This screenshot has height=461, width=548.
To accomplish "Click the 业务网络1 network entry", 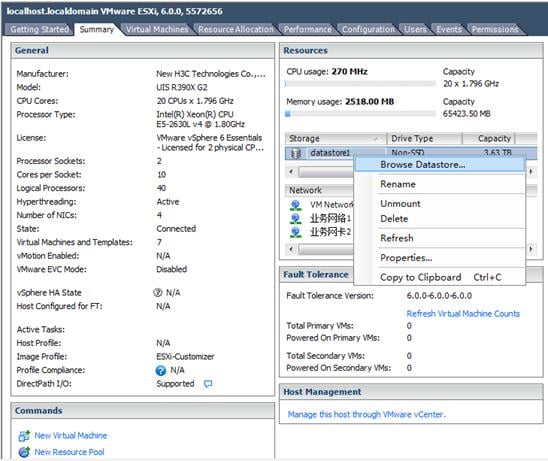I will (x=330, y=218).
